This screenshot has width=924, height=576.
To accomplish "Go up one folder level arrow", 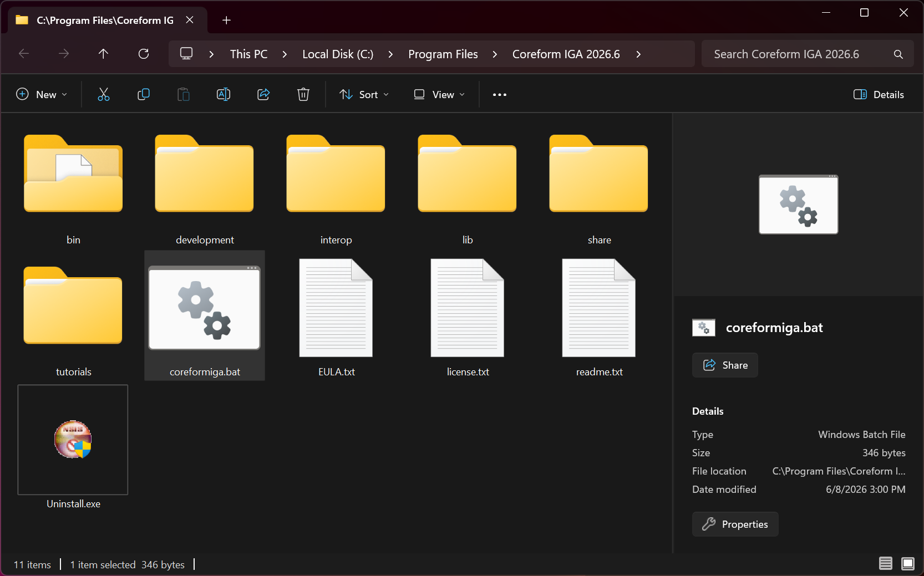I will pyautogui.click(x=104, y=54).
